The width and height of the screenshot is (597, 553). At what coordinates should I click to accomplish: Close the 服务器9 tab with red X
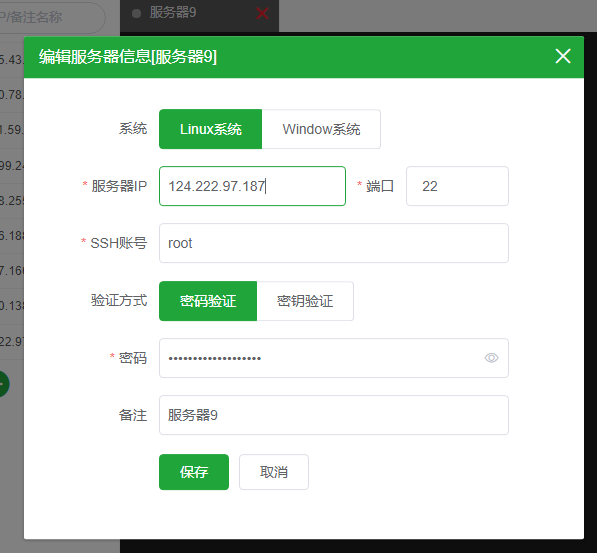point(262,14)
